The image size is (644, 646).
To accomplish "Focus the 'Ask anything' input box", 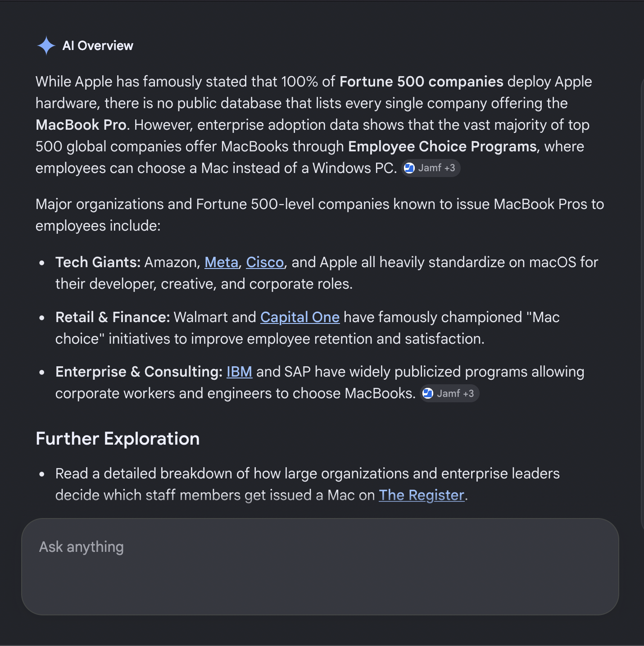I will [320, 567].
